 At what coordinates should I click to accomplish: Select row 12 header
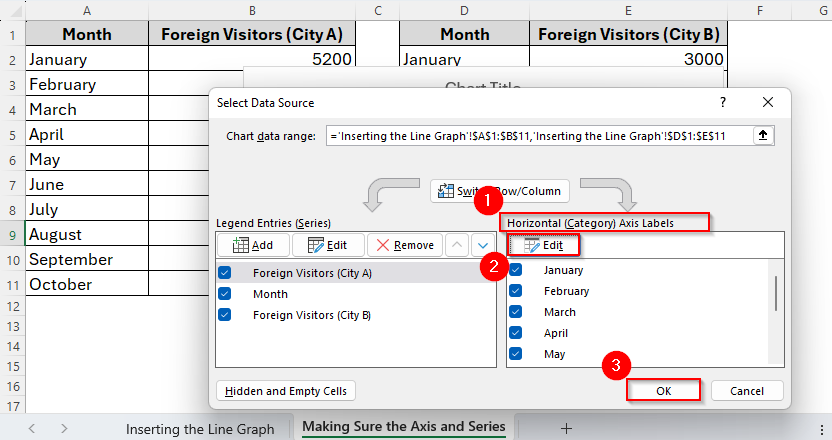13,307
